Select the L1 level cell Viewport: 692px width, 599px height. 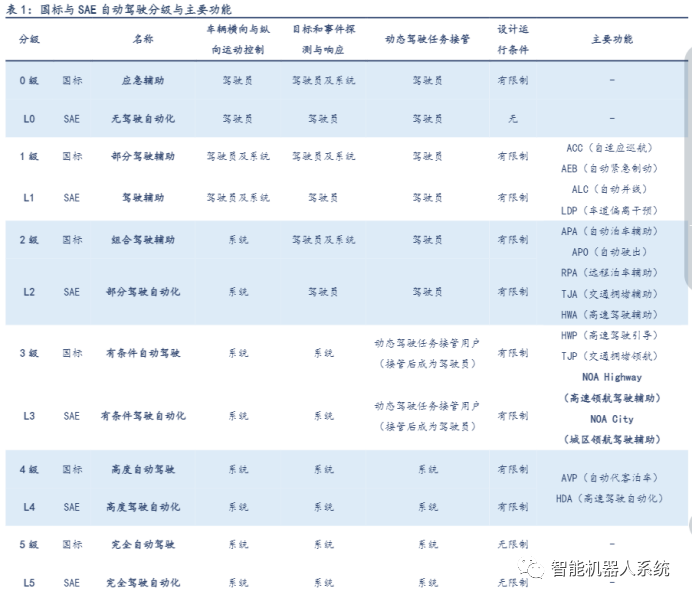coord(29,198)
